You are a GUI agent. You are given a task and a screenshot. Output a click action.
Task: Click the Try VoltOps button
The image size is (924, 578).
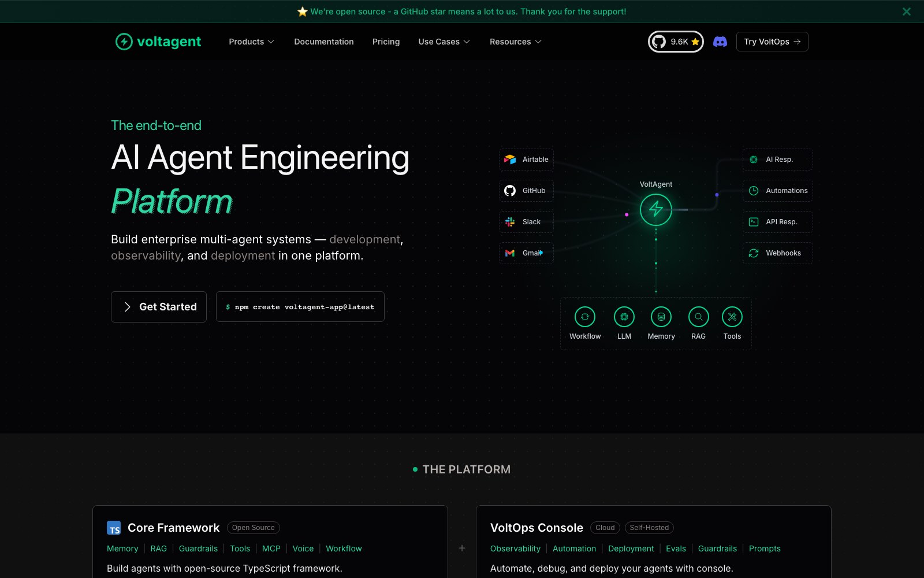coord(772,42)
